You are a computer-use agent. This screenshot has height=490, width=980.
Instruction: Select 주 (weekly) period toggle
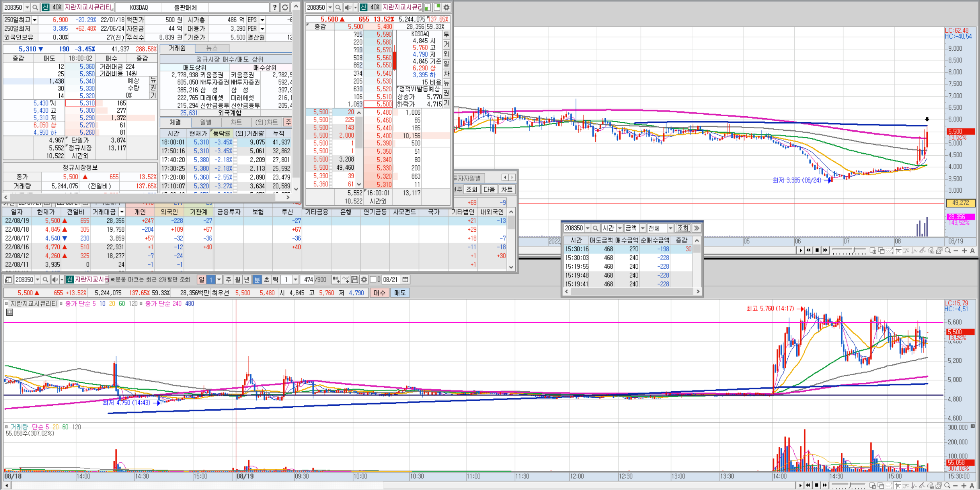[x=229, y=279]
